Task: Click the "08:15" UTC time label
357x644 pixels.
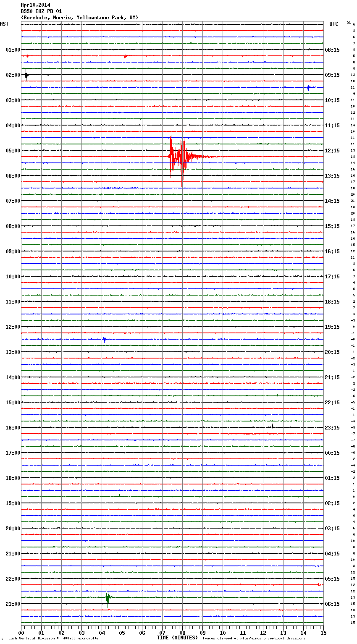Action: pyautogui.click(x=332, y=50)
